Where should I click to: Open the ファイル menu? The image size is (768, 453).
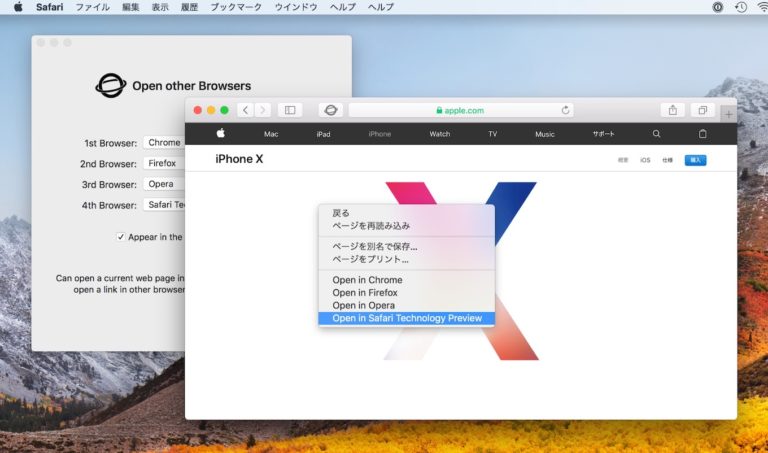[92, 7]
